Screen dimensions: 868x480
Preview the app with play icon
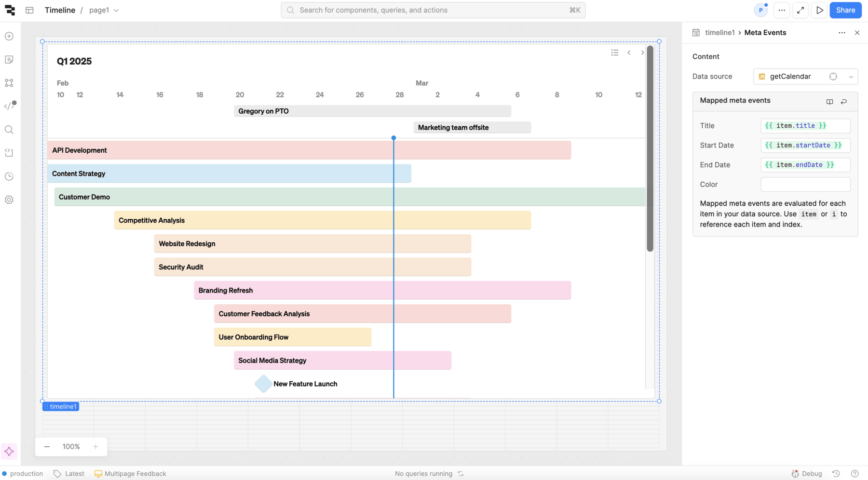tap(819, 10)
